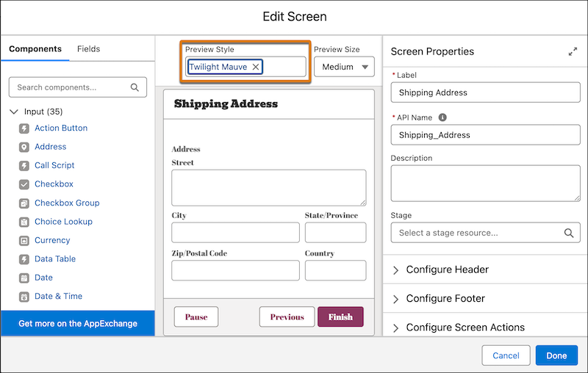588x373 pixels.
Task: Remove the Twilight Mauve style pill
Action: (x=256, y=67)
